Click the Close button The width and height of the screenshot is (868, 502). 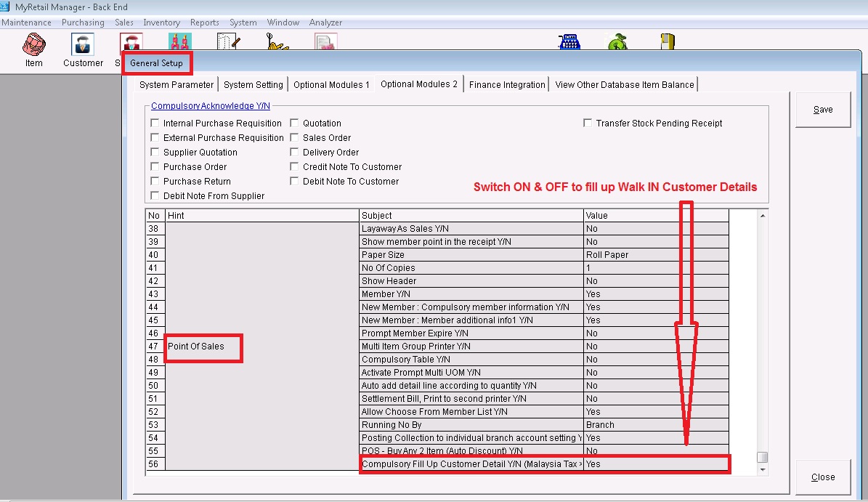(823, 477)
